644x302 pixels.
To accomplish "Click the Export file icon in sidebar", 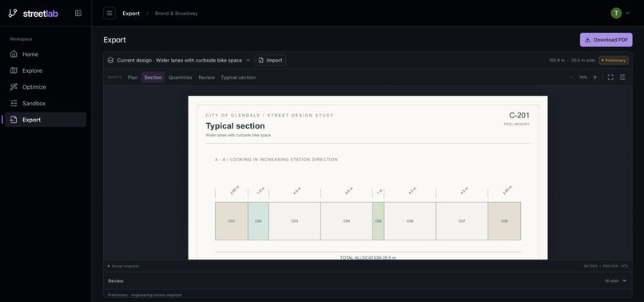I will tap(14, 120).
